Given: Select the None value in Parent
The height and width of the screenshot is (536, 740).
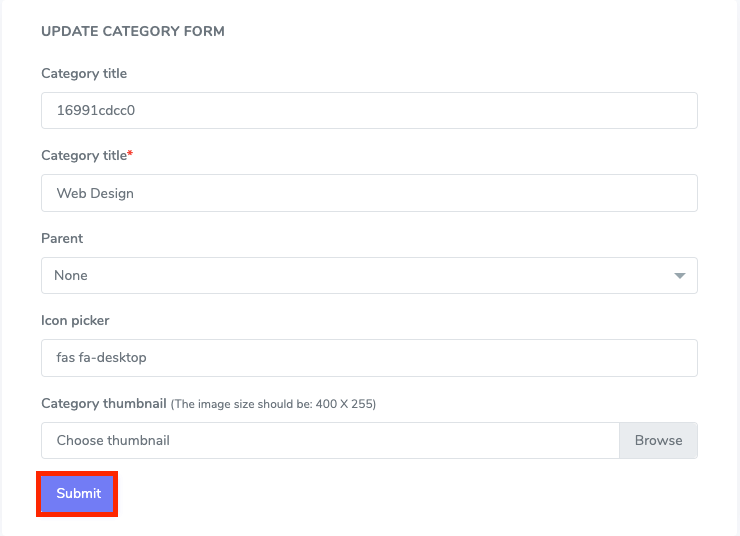Looking at the screenshot, I should coord(72,276).
